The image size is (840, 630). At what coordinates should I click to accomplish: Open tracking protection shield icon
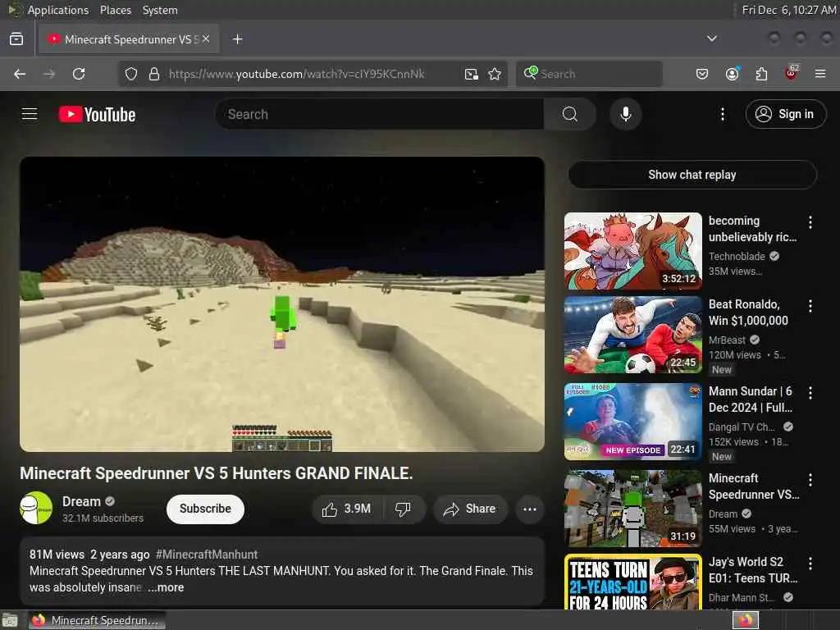131,74
